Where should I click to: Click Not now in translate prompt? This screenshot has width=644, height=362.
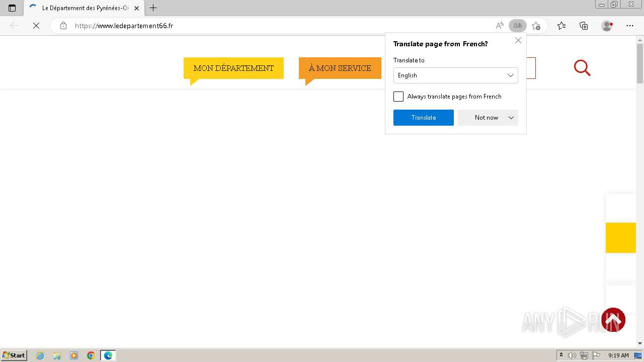[486, 118]
